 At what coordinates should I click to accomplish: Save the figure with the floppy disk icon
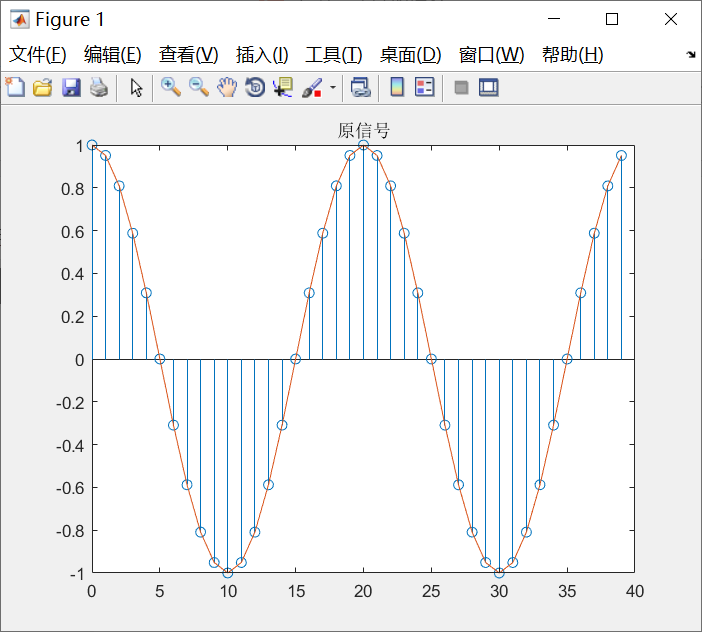(x=71, y=87)
